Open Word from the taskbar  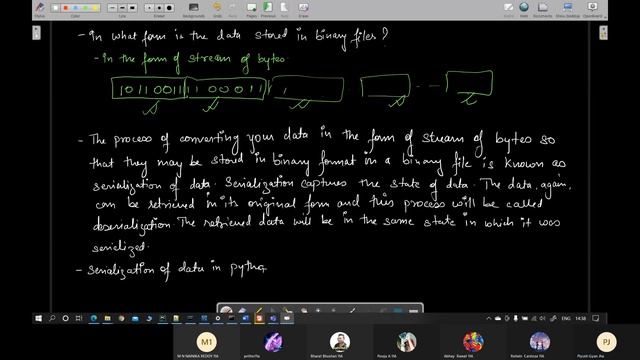245,318
